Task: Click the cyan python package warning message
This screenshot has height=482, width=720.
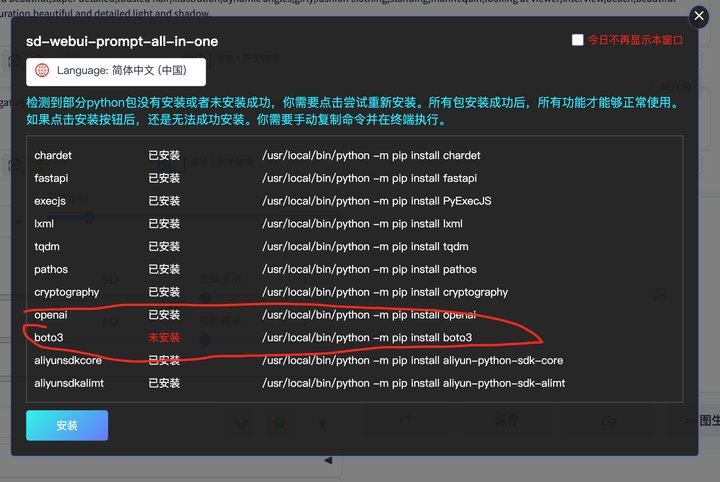Action: click(x=353, y=111)
